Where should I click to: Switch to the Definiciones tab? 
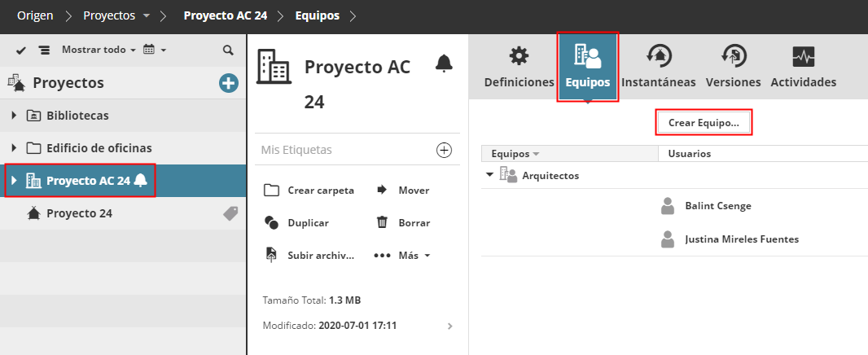(519, 68)
